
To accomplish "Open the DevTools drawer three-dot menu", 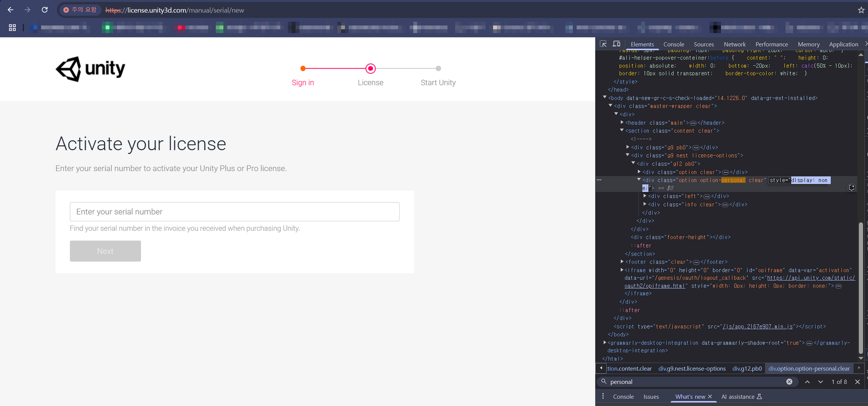I will 603,396.
